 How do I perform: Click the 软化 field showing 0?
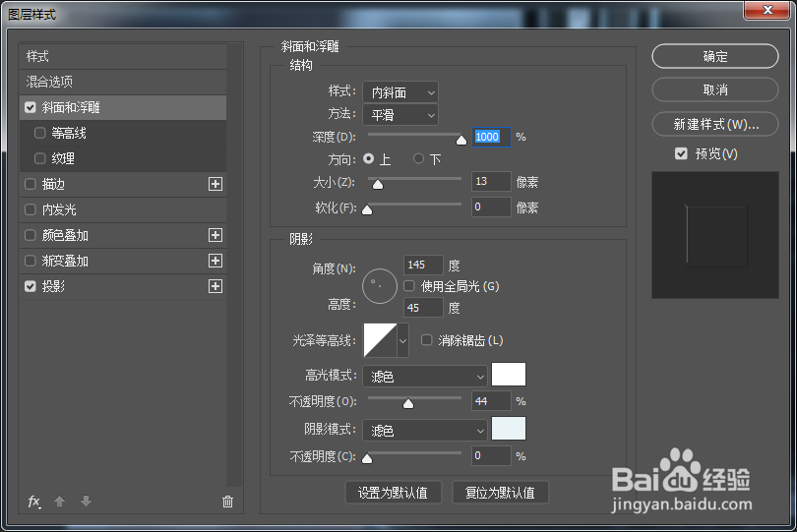[491, 207]
